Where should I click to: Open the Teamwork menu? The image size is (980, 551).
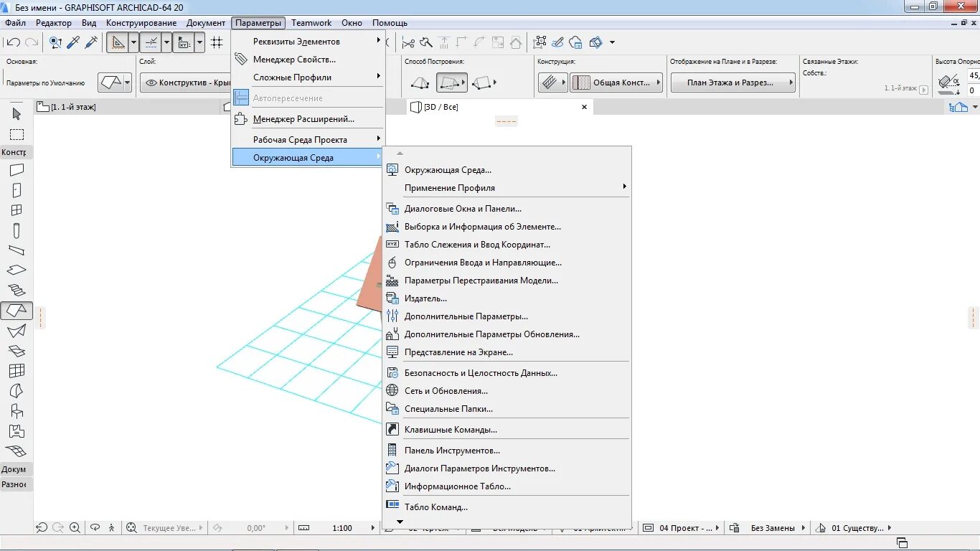(311, 23)
